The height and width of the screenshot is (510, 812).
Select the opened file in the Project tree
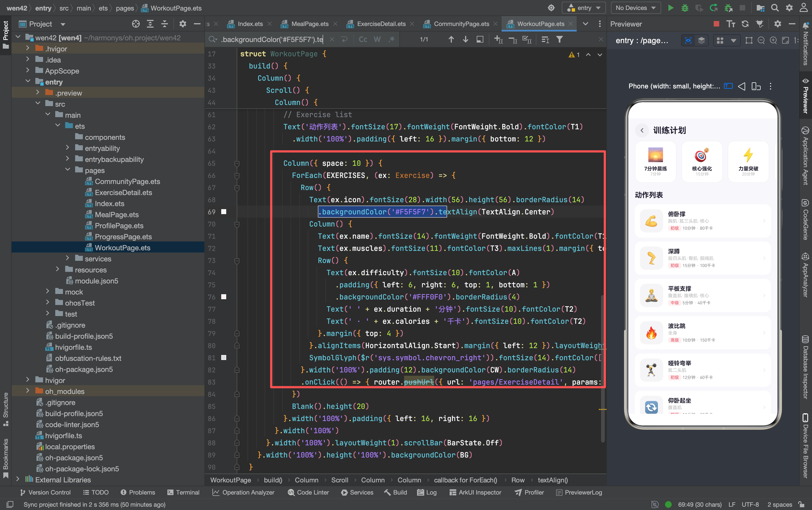click(136, 23)
